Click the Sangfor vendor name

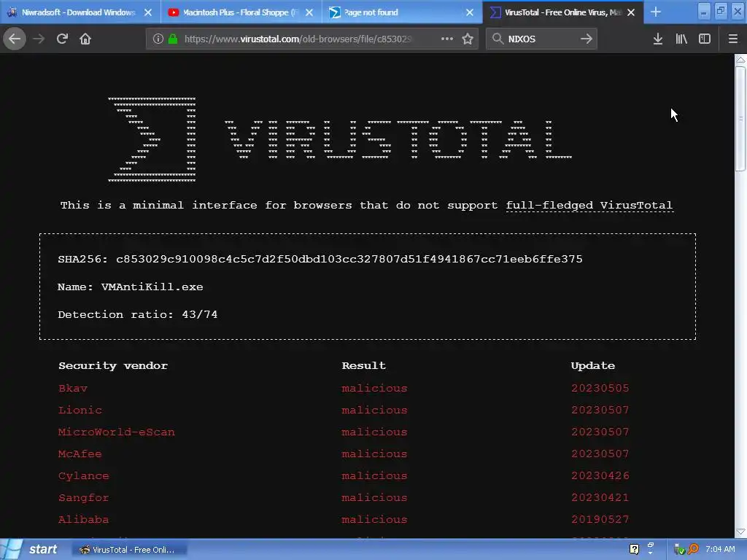pyautogui.click(x=83, y=497)
